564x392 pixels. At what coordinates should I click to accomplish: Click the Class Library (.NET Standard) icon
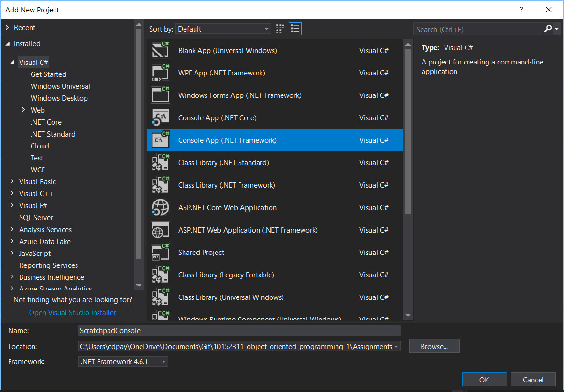pyautogui.click(x=161, y=163)
